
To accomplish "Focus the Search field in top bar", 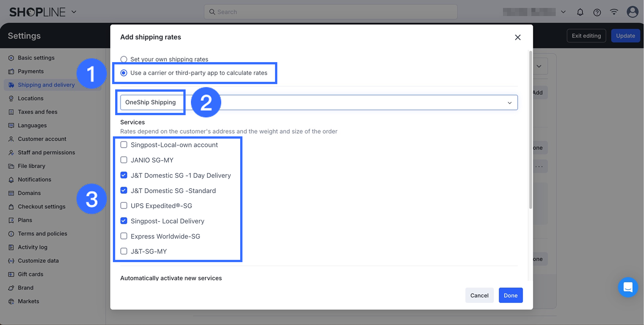I will coord(331,12).
